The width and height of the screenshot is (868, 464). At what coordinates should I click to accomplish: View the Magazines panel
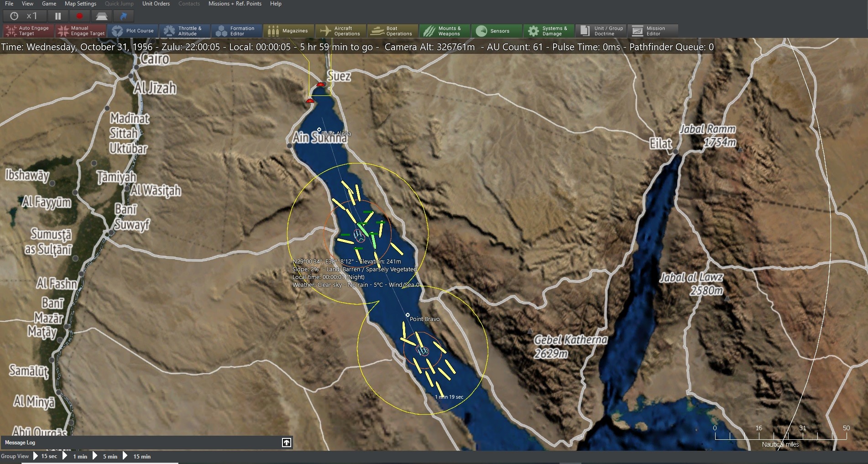click(x=288, y=31)
